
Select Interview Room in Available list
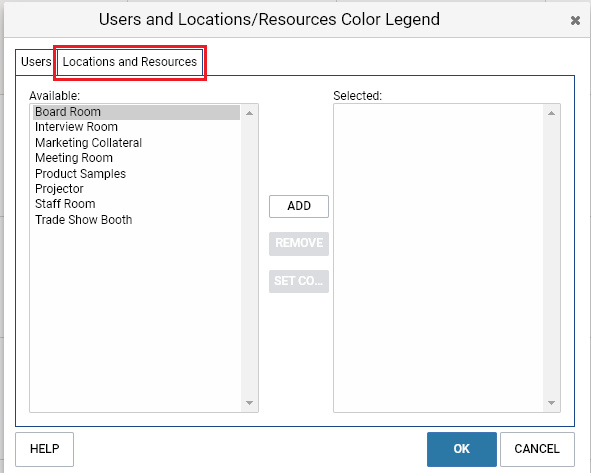(x=136, y=127)
